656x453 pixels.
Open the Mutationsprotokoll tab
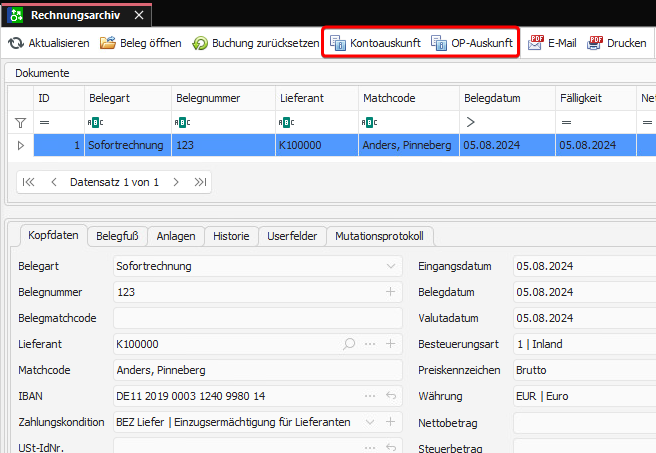(379, 237)
